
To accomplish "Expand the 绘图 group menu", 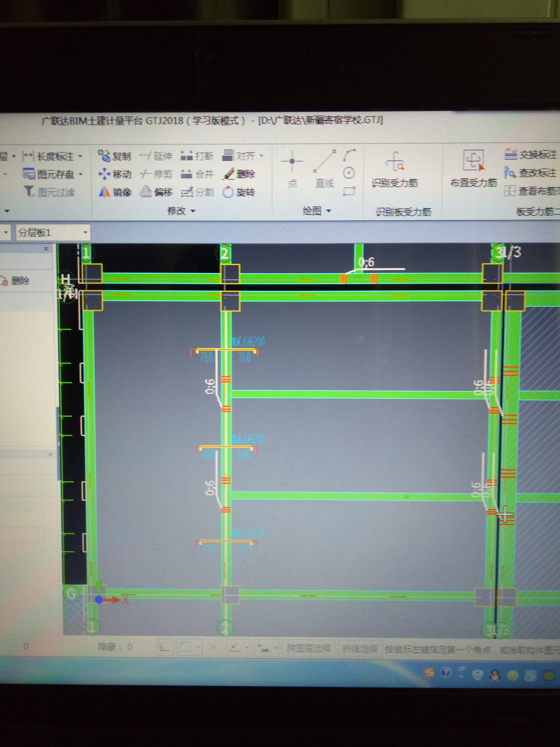I will pyautogui.click(x=317, y=211).
